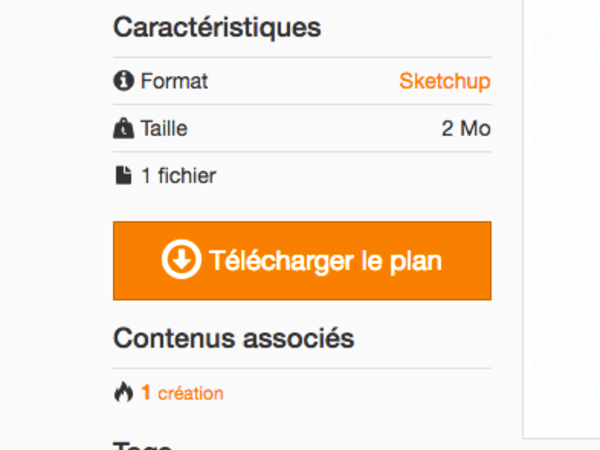Open the Sketchup format link
This screenshot has width=600, height=450.
444,81
